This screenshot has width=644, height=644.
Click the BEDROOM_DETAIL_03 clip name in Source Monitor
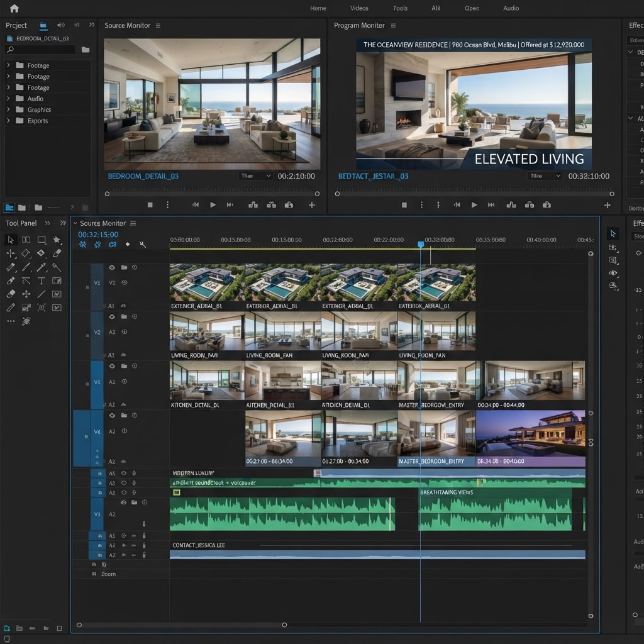(143, 176)
